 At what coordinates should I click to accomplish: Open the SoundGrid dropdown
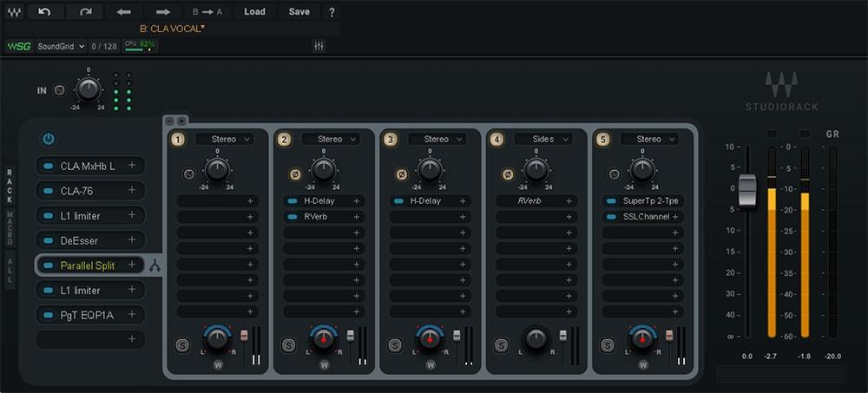point(62,47)
